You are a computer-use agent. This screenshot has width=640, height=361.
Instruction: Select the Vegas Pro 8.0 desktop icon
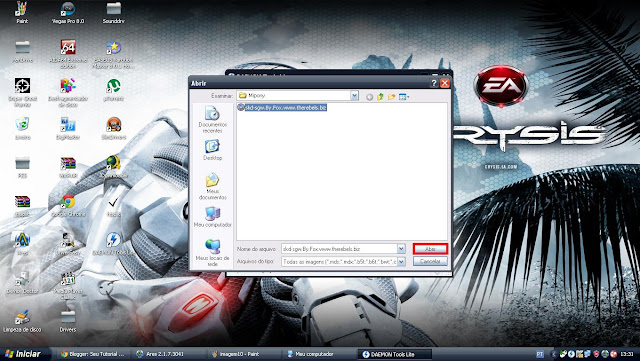point(68,12)
